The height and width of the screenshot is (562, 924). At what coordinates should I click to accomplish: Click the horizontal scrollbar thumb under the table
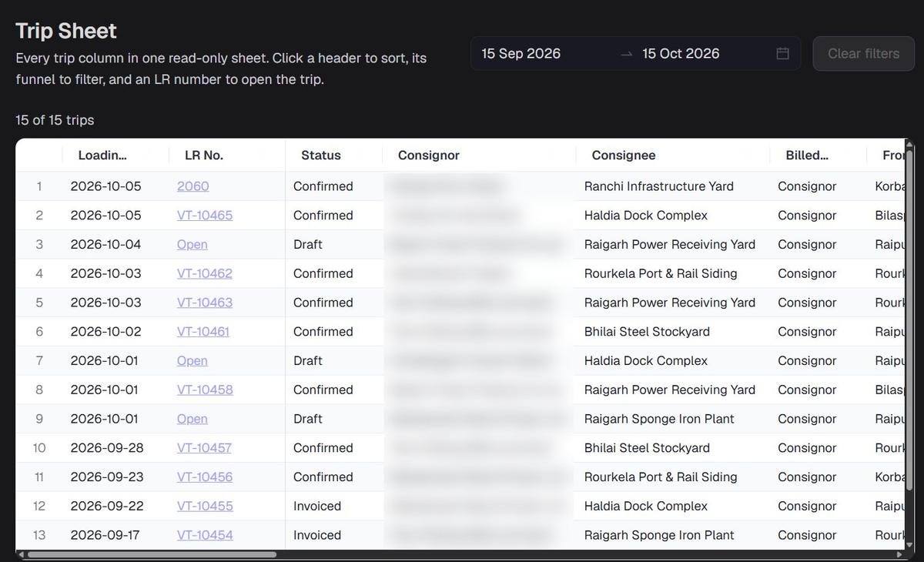point(152,554)
